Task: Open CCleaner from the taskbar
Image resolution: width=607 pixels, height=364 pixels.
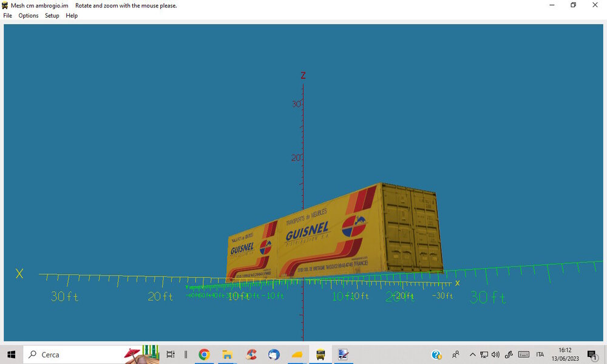Action: click(x=251, y=354)
